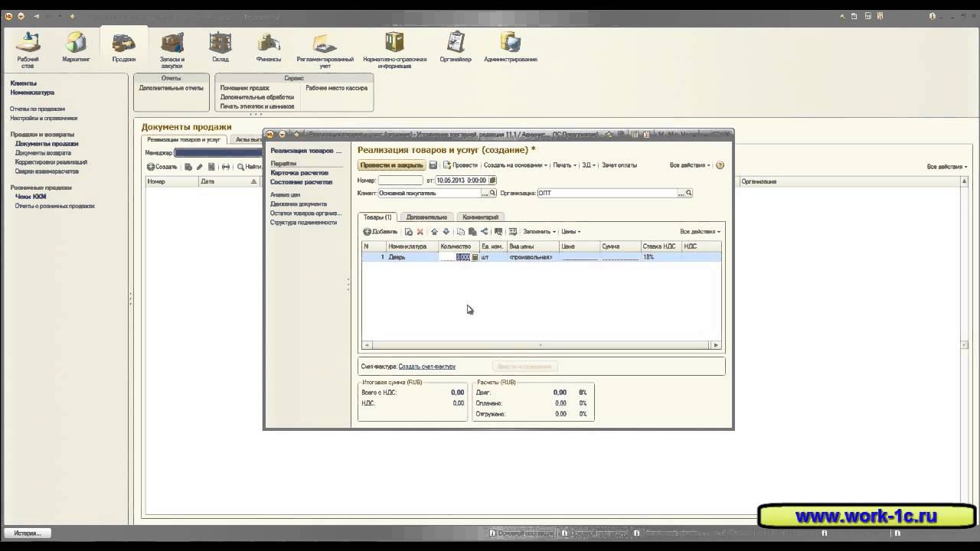Expand the Создать на основании dropdown
Viewport: 980px width, 551px height.
(x=515, y=165)
